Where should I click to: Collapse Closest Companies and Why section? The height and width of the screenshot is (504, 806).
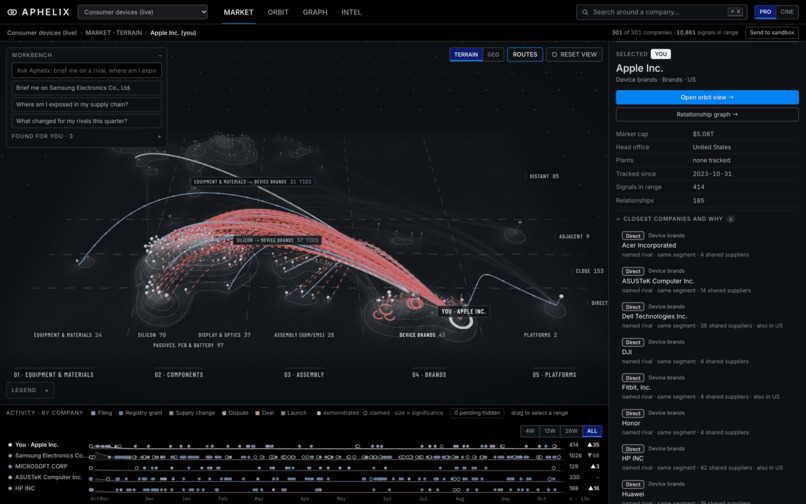tap(618, 219)
